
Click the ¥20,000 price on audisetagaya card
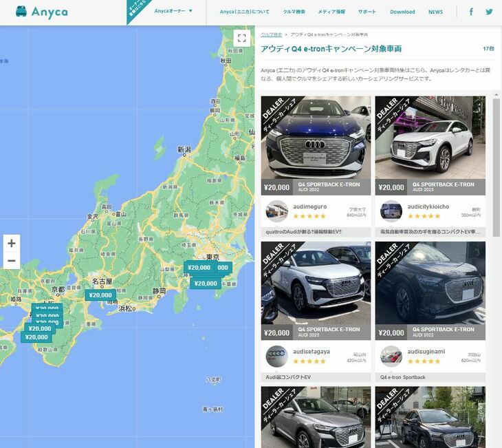pos(276,333)
